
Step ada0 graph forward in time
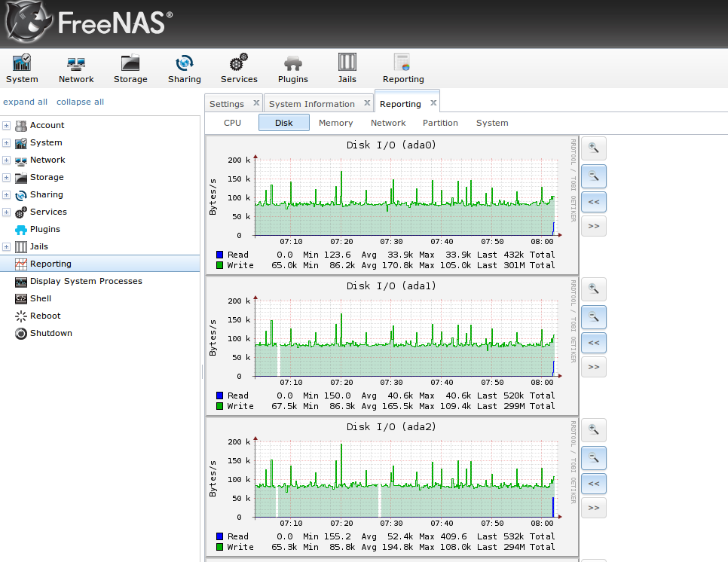click(x=594, y=226)
